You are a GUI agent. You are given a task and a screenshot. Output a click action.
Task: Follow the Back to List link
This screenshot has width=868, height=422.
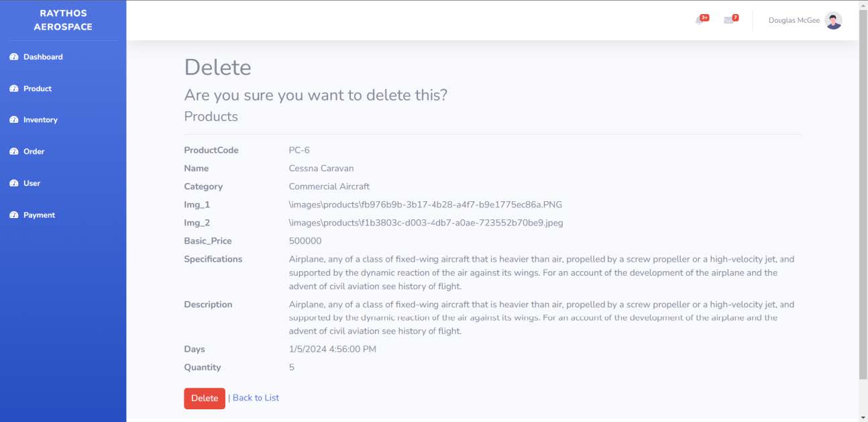click(256, 398)
